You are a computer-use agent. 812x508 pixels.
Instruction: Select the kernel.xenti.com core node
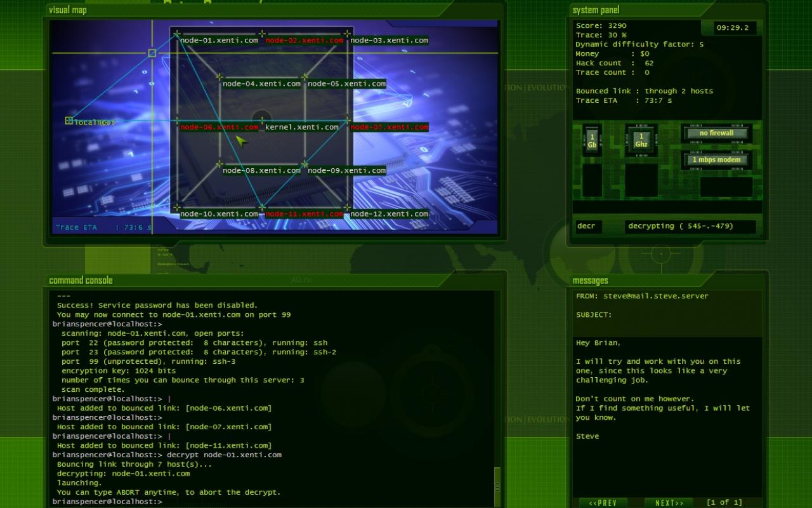click(x=301, y=127)
